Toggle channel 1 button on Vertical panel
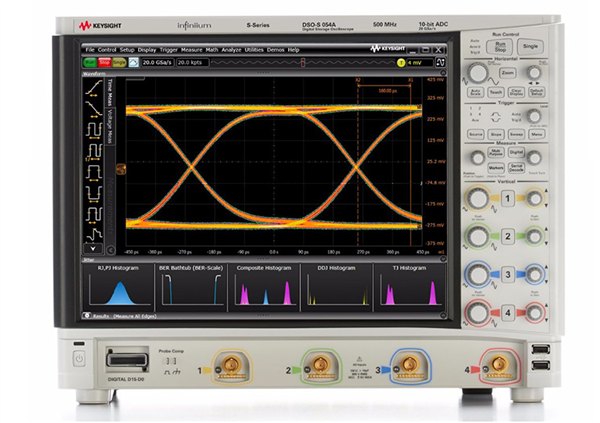 (507, 199)
